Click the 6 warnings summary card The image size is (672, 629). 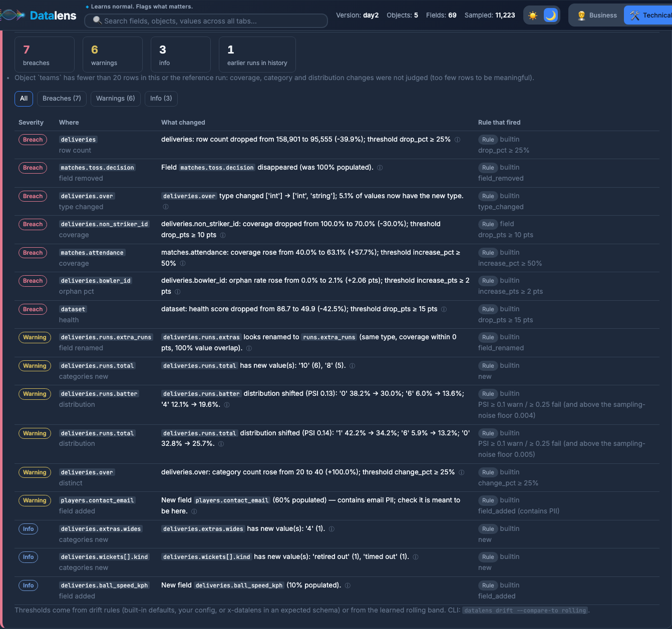(x=113, y=55)
